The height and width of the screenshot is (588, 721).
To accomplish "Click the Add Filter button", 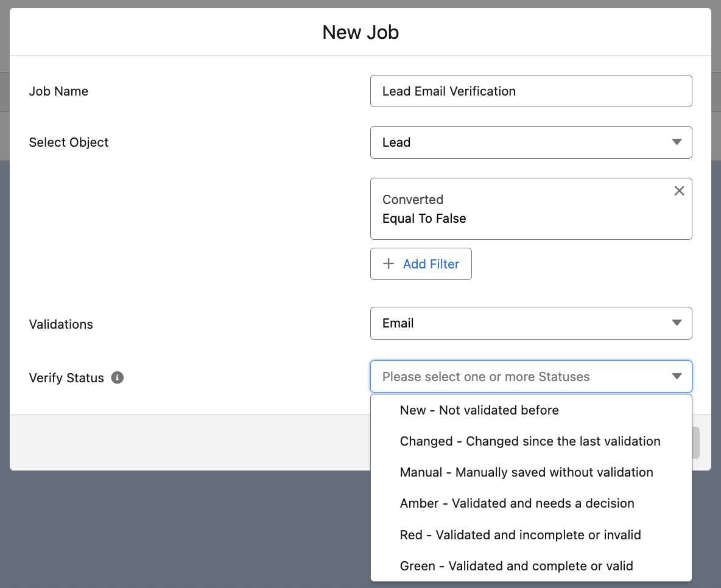I will [x=421, y=264].
